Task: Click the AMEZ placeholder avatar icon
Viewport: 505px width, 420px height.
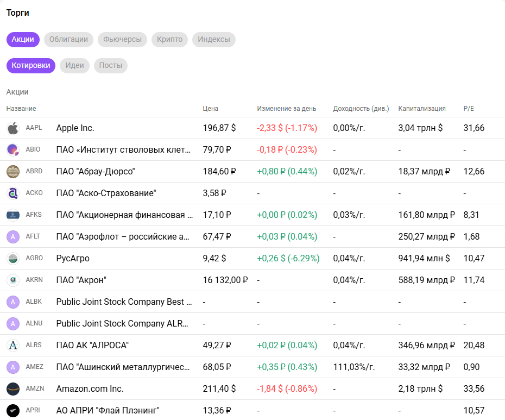Action: [x=13, y=367]
